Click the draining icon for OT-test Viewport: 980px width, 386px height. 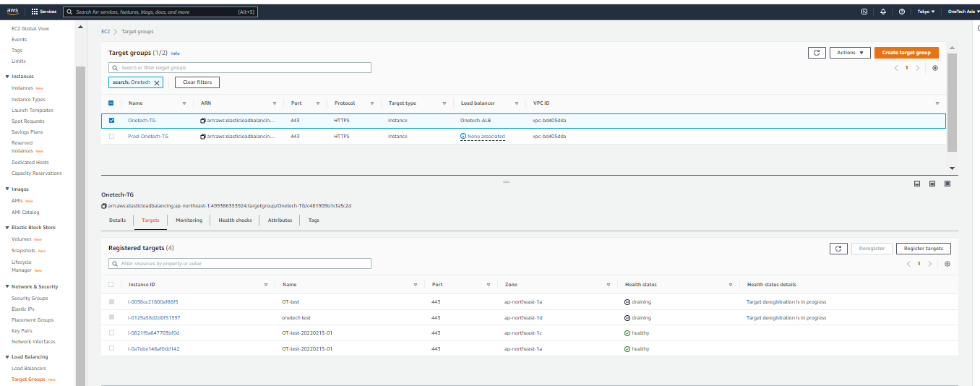click(x=627, y=301)
